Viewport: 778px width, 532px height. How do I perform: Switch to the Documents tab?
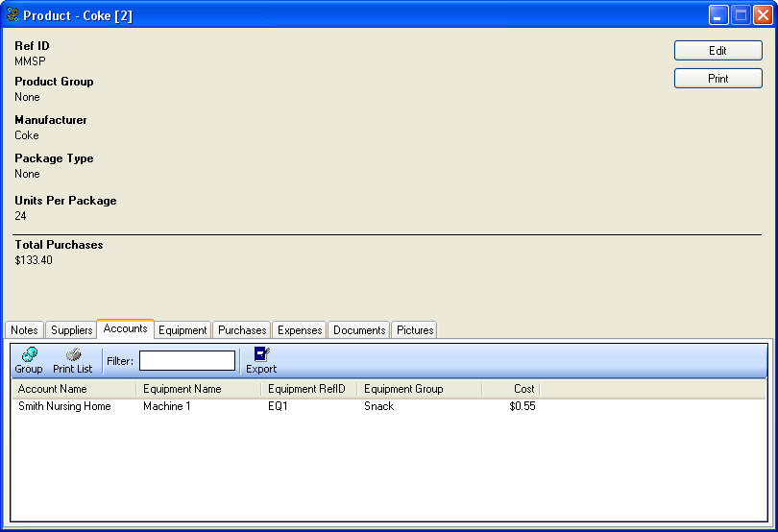pos(359,330)
